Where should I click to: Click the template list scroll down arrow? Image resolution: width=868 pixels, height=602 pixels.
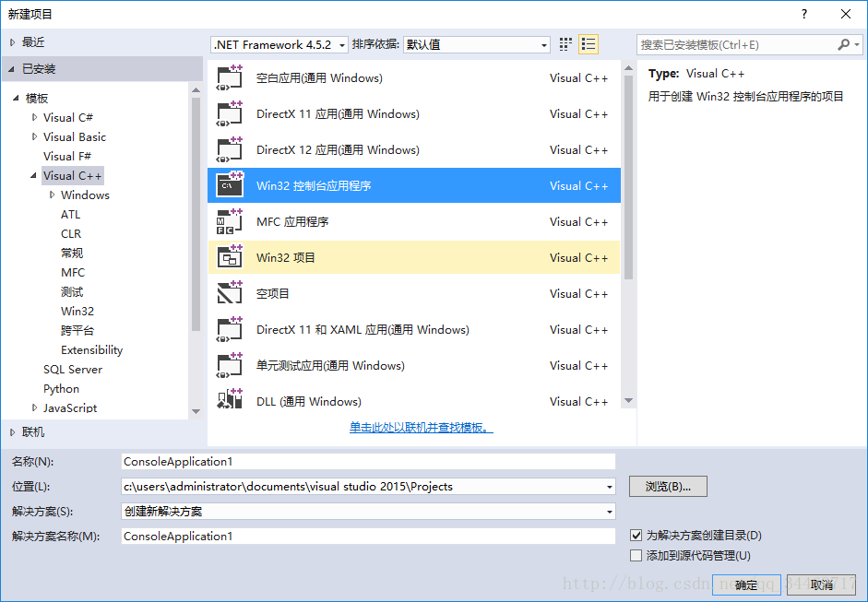tap(628, 401)
